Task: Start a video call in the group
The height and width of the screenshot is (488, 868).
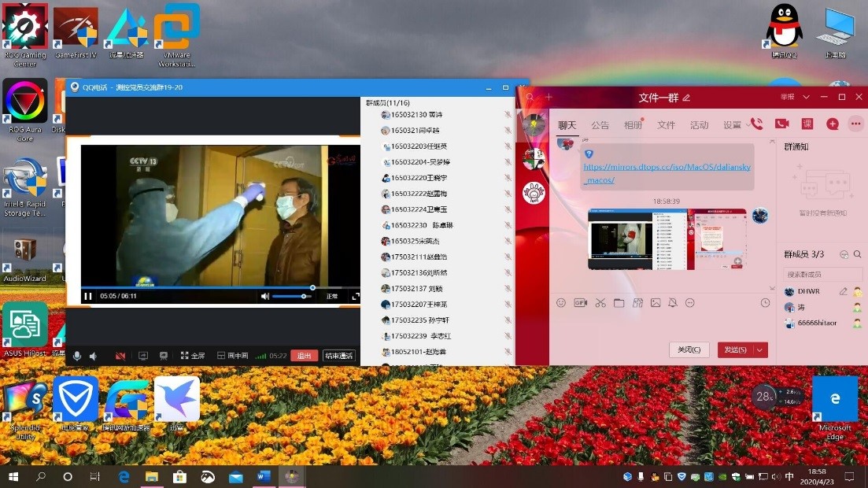Action: tap(781, 124)
